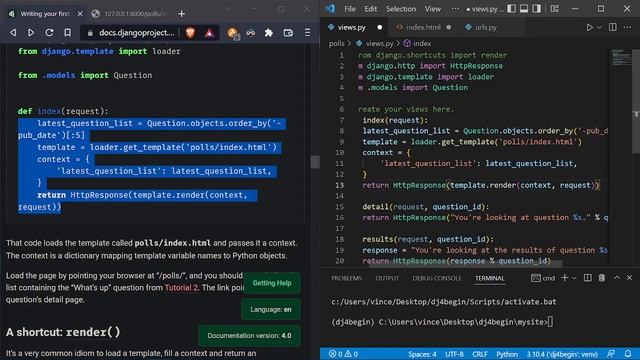The height and width of the screenshot is (360, 640).
Task: Click the browser page vertical scrollbar
Action: tap(315, 162)
